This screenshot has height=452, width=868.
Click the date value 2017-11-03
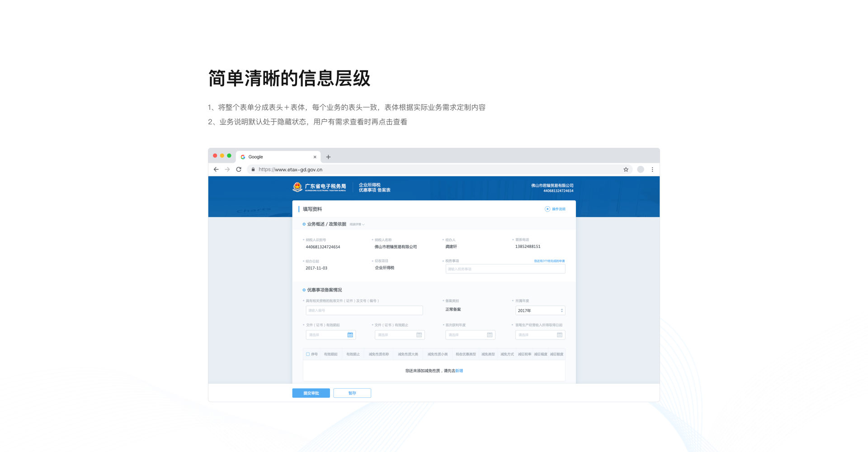tap(316, 268)
